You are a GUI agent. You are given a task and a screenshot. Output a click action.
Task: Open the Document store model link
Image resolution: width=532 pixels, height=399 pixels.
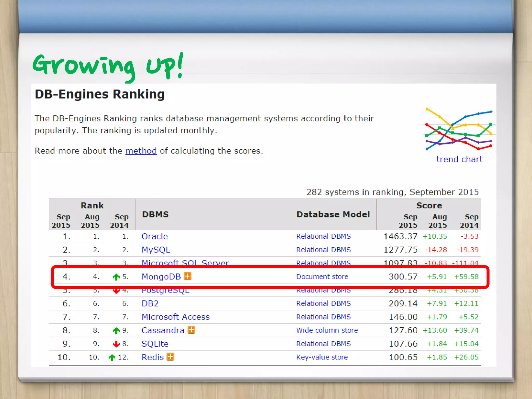pos(322,277)
